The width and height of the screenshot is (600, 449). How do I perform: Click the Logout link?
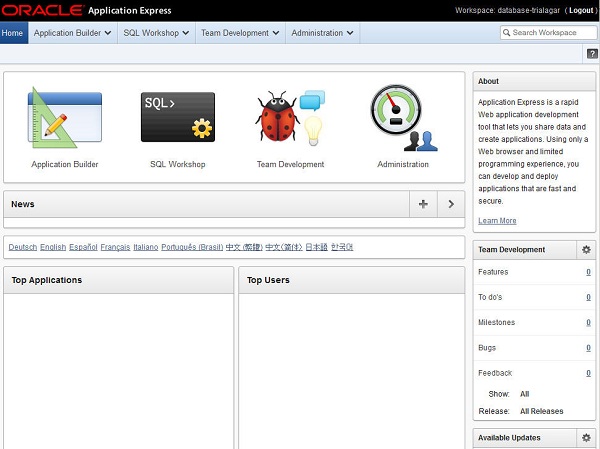pos(581,10)
